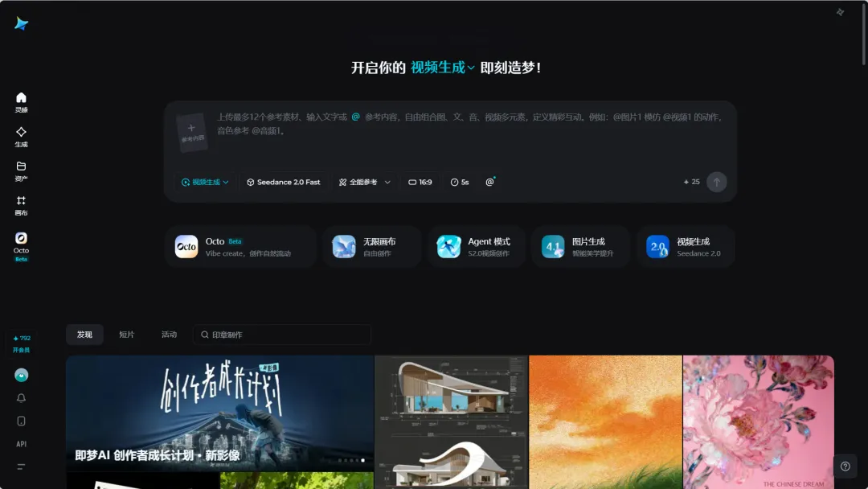Click the 2.0 视频生成 icon
Screen dimensions: 868x489
pyautogui.click(x=657, y=247)
